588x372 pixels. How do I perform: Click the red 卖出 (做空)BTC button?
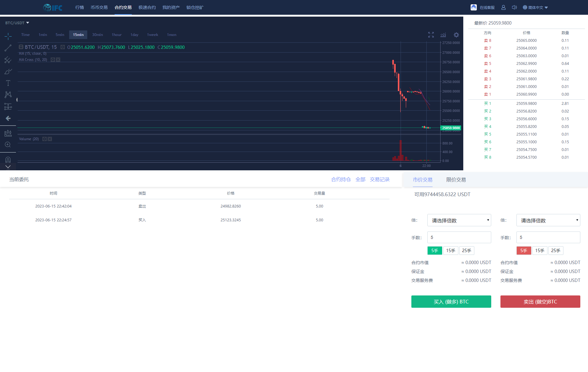[540, 302]
